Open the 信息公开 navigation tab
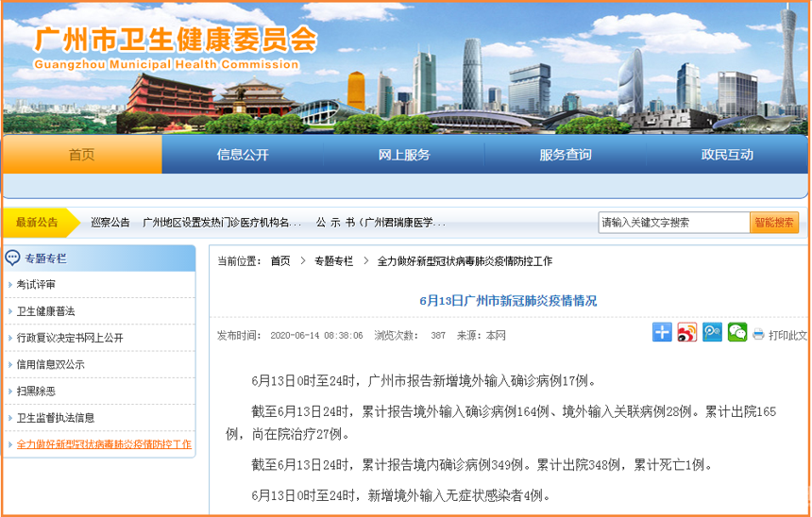The image size is (812, 517). 243,154
